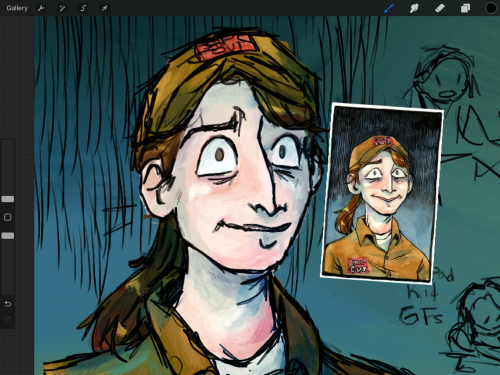500x375 pixels.
Task: Select the Smudge tool
Action: (414, 8)
